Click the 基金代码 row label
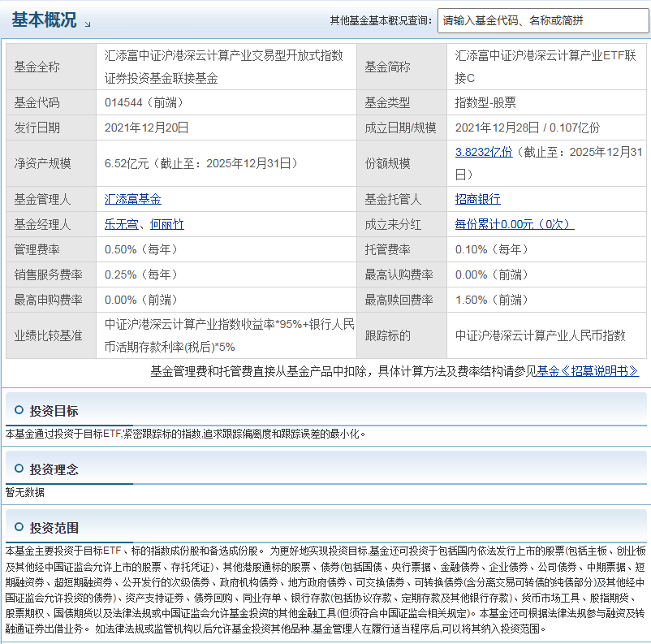Viewport: 651px width, 644px height. 37,102
